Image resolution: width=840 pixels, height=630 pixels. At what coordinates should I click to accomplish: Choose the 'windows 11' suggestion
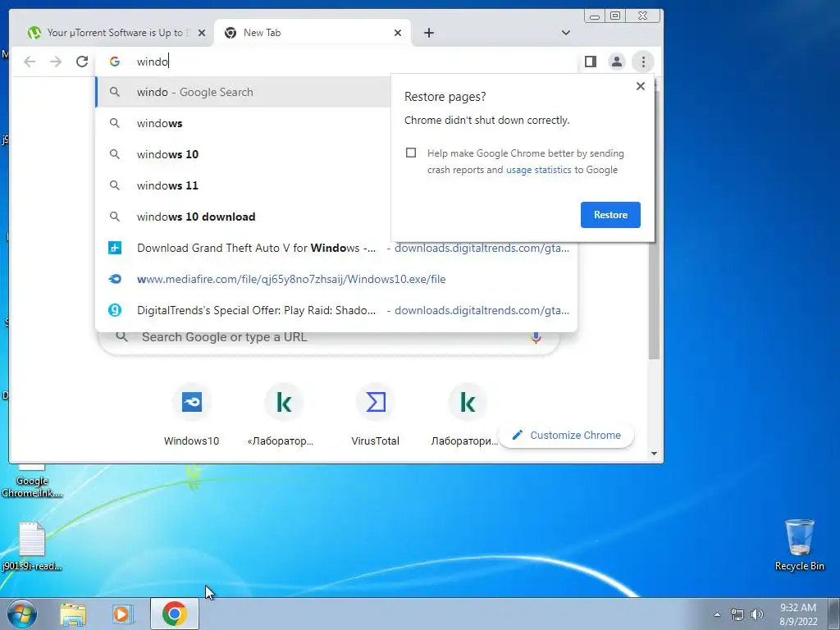click(243, 185)
